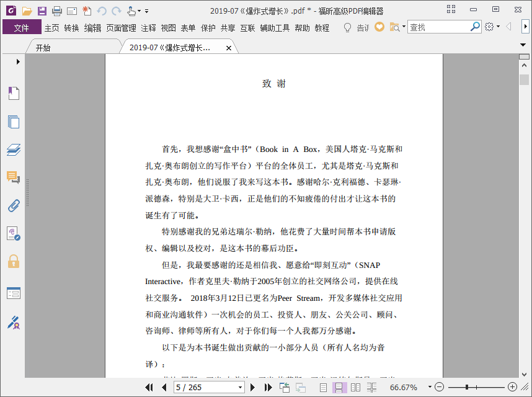Open the 视图 ribbon tab
The image size is (532, 397).
[168, 28]
